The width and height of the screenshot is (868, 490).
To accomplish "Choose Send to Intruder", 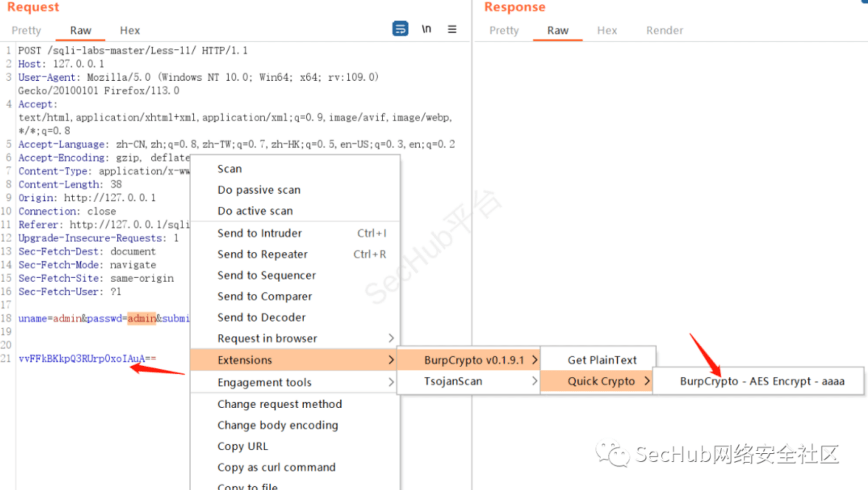I will [259, 233].
